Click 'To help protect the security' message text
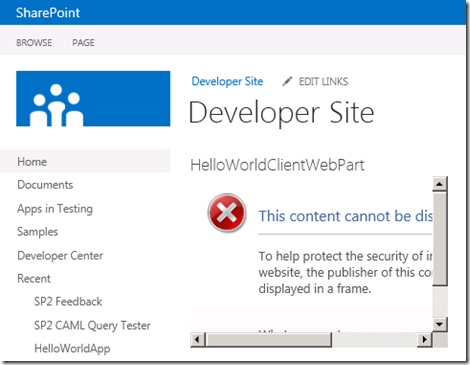 pyautogui.click(x=345, y=272)
